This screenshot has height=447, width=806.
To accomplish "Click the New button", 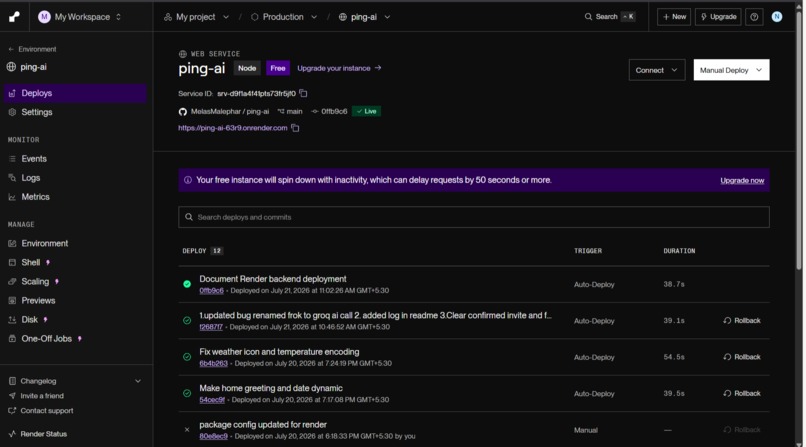I will click(x=674, y=16).
